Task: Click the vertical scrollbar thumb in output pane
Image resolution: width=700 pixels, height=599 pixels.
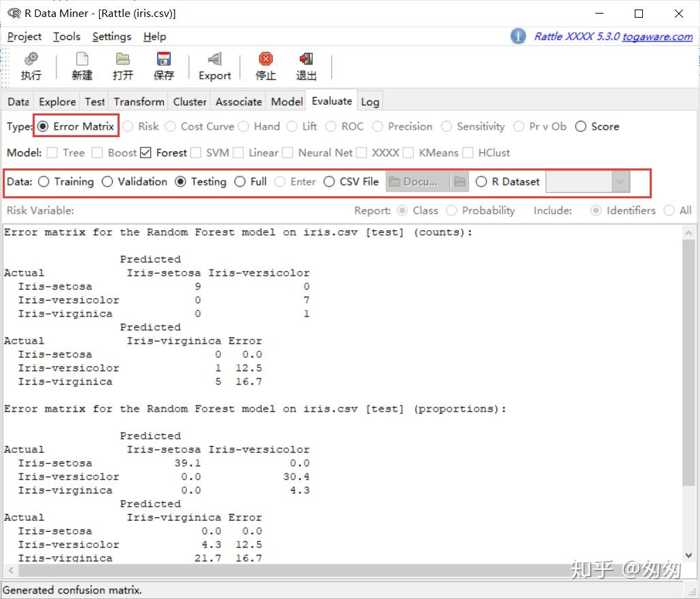Action: pos(688,362)
